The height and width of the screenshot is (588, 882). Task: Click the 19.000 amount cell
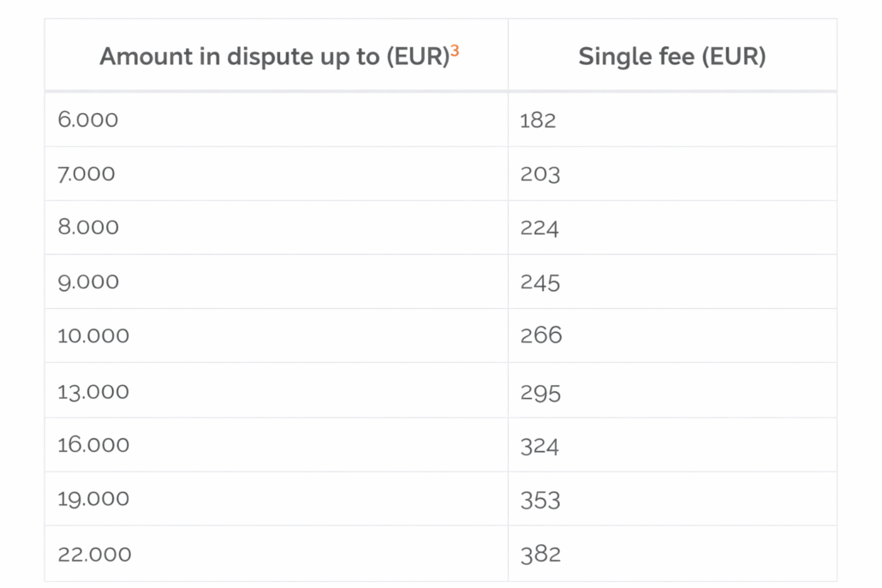click(x=93, y=499)
